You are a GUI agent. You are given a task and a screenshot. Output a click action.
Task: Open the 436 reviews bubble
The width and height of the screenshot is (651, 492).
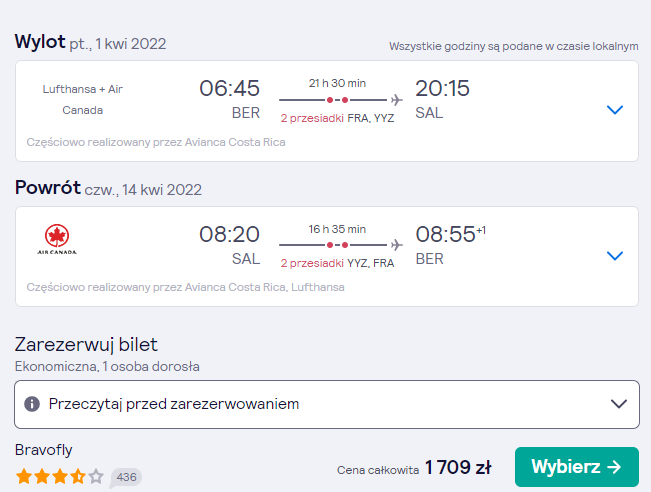[x=126, y=477]
